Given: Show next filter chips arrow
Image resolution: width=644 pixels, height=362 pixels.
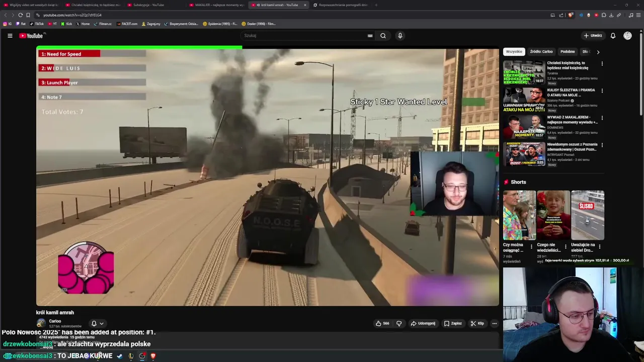Looking at the screenshot, I should pyautogui.click(x=598, y=52).
